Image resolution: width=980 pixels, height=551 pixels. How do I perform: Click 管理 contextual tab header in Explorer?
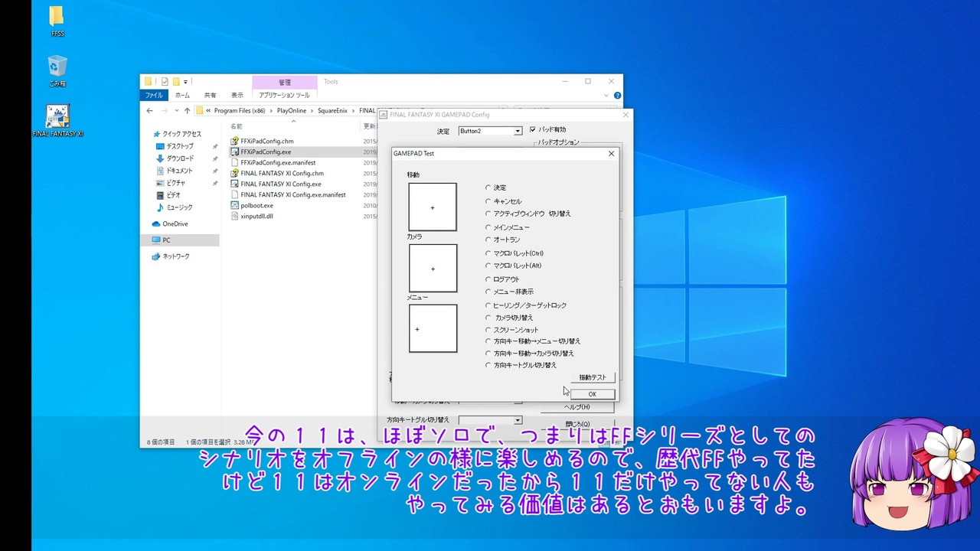[x=285, y=82]
